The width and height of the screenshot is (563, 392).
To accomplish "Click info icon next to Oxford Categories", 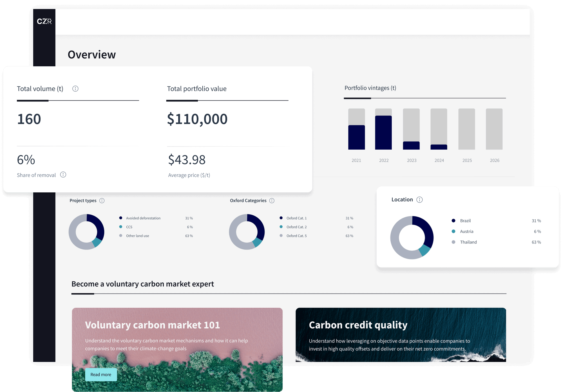I will click(272, 200).
